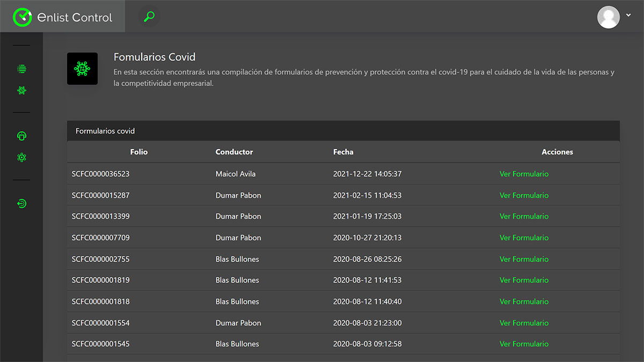644x362 pixels.
Task: Select folio cell SCFC0000001818
Action: [x=100, y=301]
